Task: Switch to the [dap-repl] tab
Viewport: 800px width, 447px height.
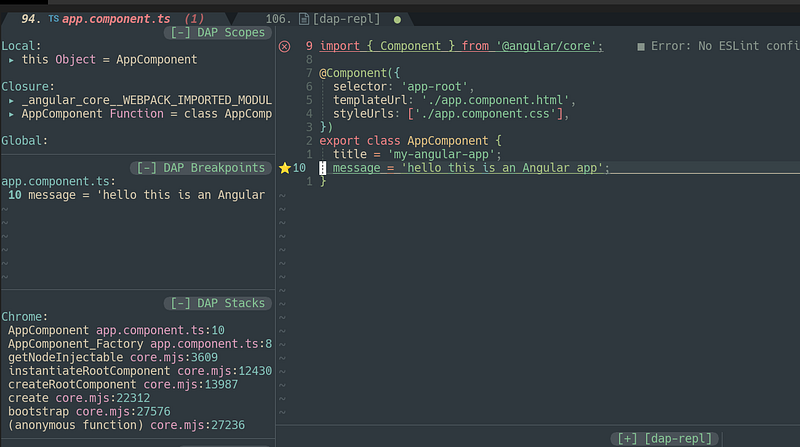Action: tap(346, 19)
